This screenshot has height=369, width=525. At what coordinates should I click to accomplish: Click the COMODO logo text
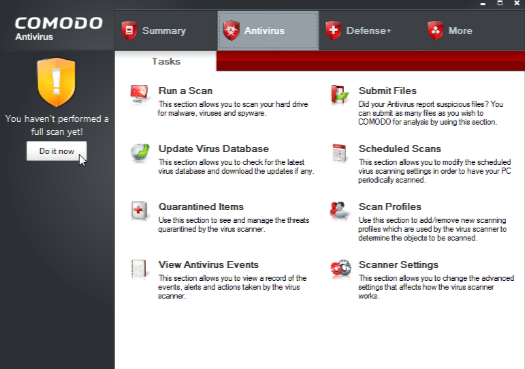[x=59, y=23]
